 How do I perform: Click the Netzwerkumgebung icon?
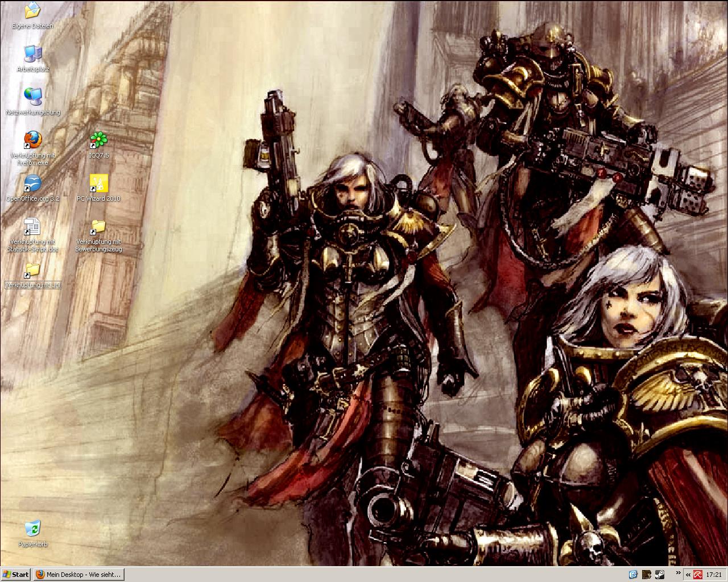[x=32, y=97]
